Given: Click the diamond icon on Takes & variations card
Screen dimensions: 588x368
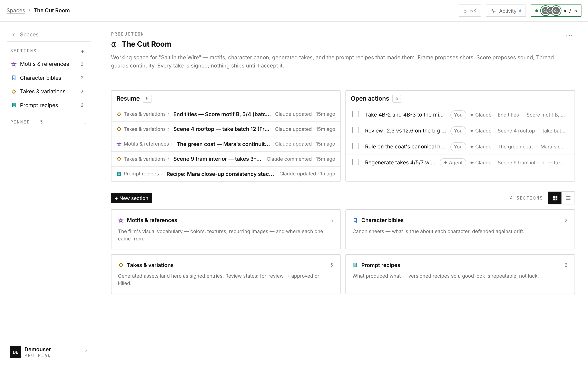Looking at the screenshot, I should (x=121, y=265).
